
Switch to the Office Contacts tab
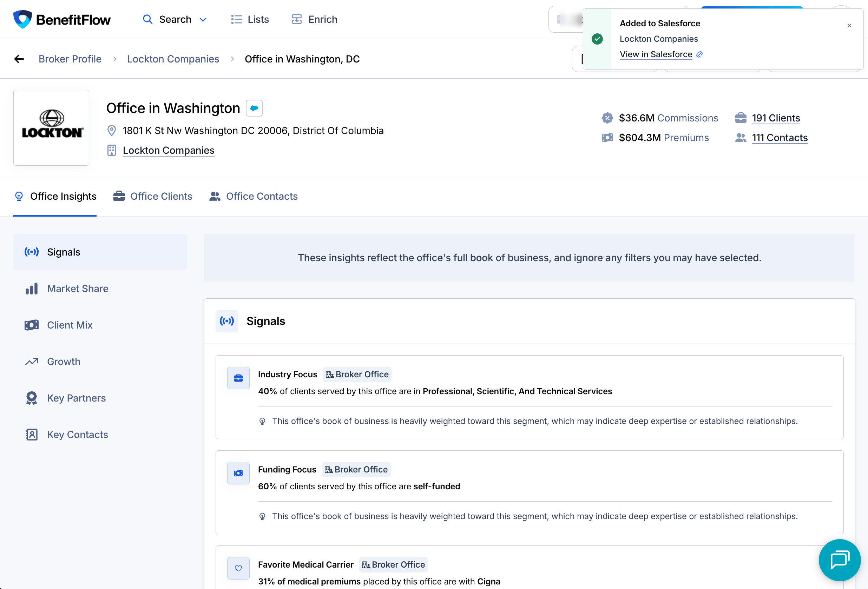tap(254, 196)
